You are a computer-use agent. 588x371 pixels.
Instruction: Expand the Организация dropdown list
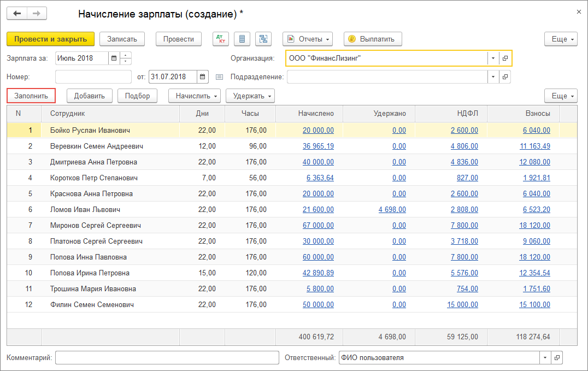(x=493, y=58)
